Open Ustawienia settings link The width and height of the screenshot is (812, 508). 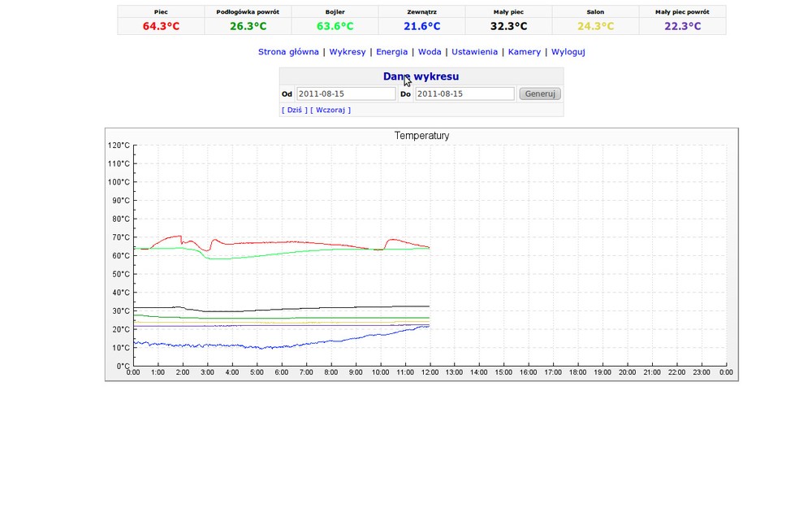pyautogui.click(x=474, y=52)
